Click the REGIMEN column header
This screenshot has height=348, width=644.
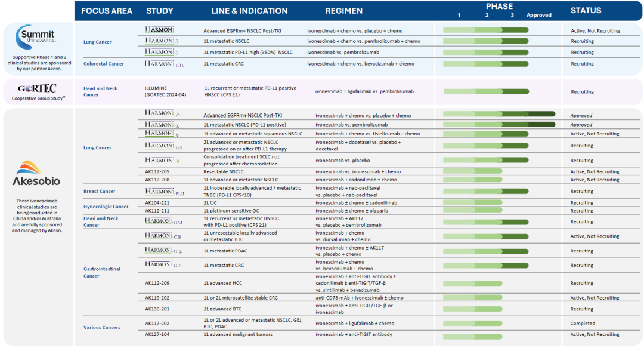click(x=344, y=11)
